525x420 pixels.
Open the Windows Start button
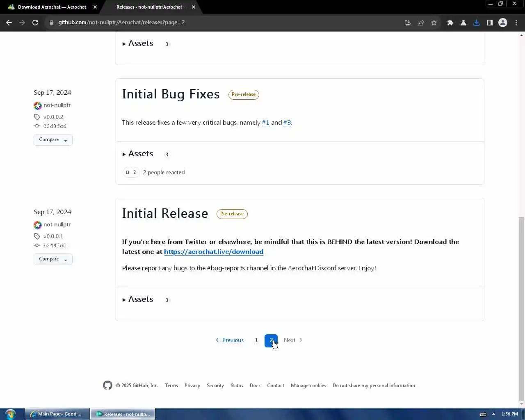10,414
